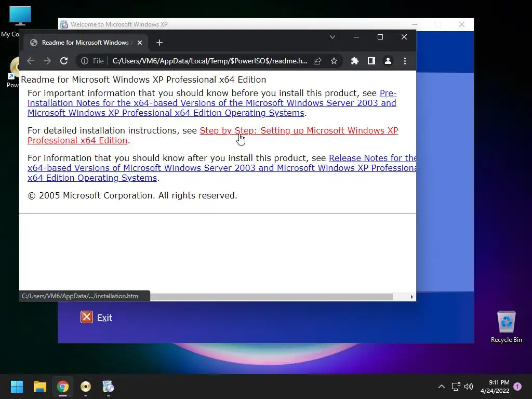Screen dimensions: 532x399
Task: Click the horizontal scrollbar thumb
Action: (x=271, y=297)
